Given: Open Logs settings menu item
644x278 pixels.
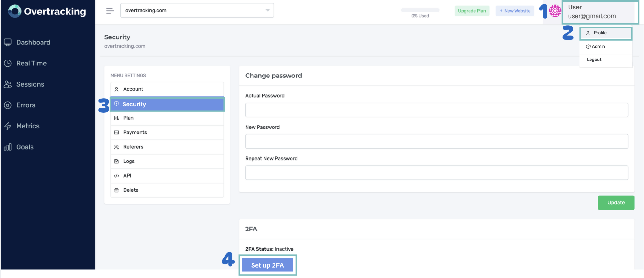Looking at the screenshot, I should pos(167,161).
